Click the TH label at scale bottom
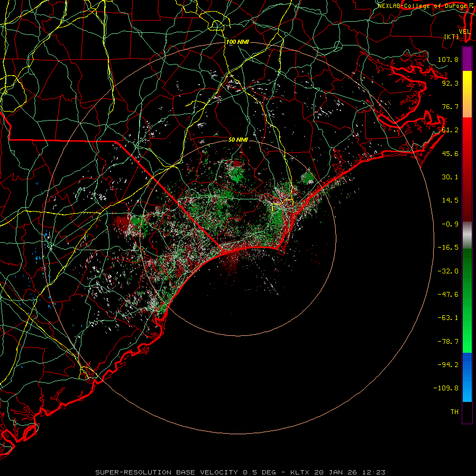 [454, 412]
